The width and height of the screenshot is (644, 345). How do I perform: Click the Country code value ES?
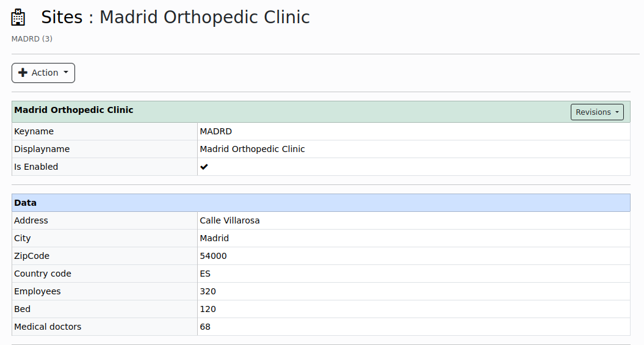(x=205, y=274)
